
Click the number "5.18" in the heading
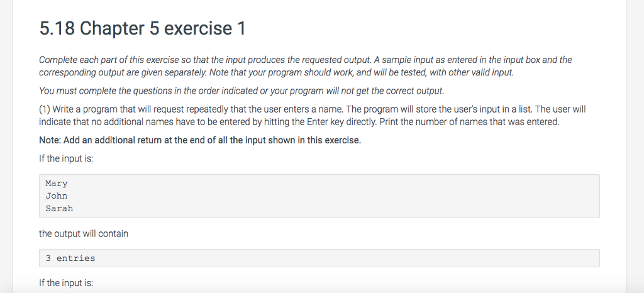[x=57, y=28]
